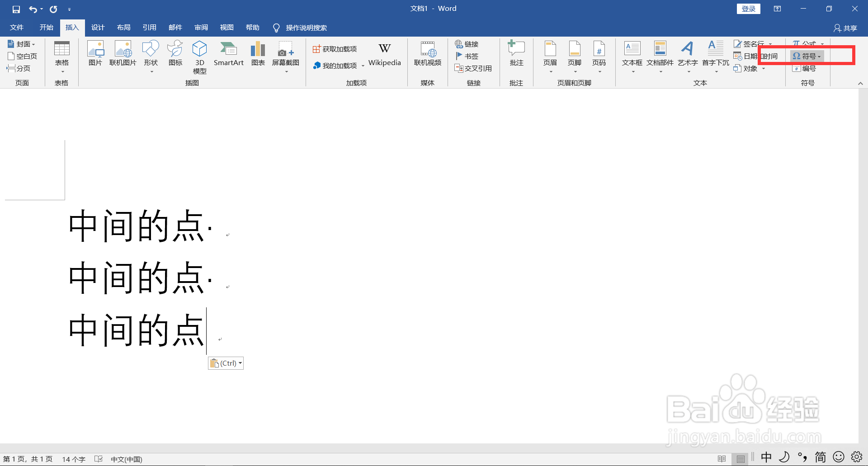Open the 页码 page number menu
This screenshot has width=868, height=466.
click(x=599, y=56)
